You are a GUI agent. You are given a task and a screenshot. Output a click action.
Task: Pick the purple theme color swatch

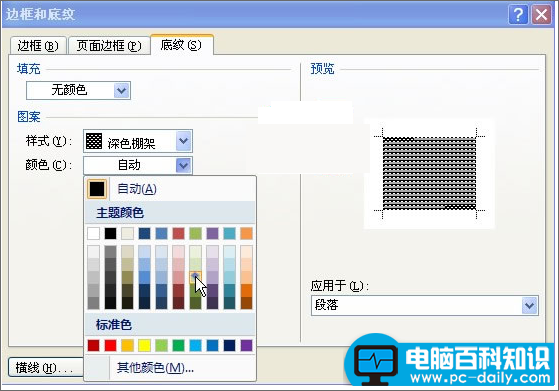click(212, 233)
